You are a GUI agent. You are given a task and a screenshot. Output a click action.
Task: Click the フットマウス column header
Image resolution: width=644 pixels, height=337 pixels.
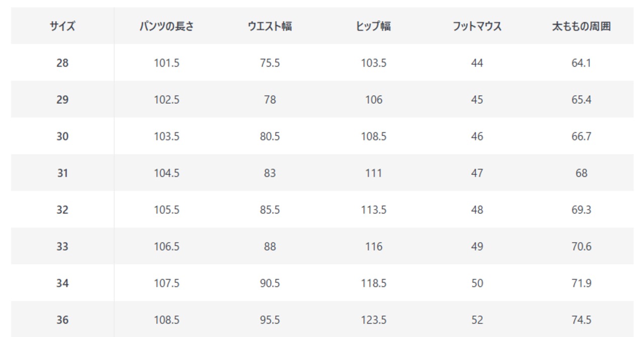pyautogui.click(x=477, y=27)
